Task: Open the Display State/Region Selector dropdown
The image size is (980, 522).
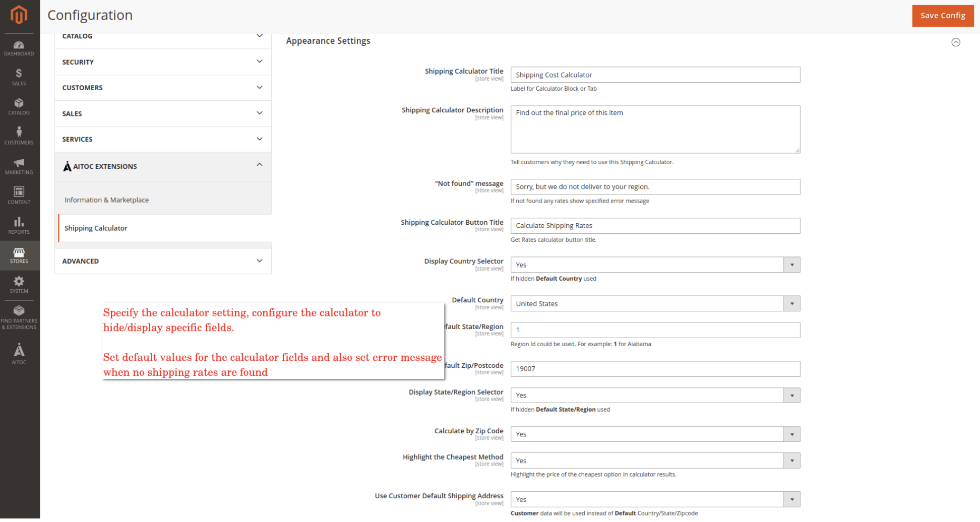Action: click(x=655, y=395)
